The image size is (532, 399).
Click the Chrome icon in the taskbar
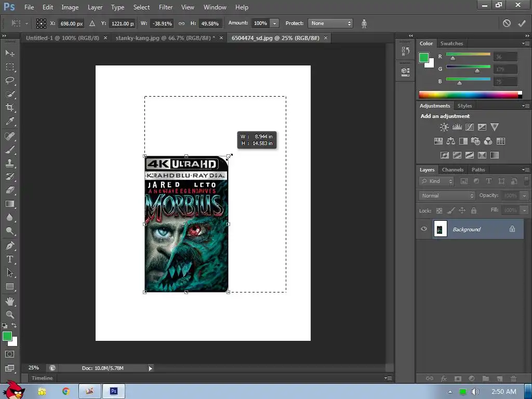click(66, 392)
